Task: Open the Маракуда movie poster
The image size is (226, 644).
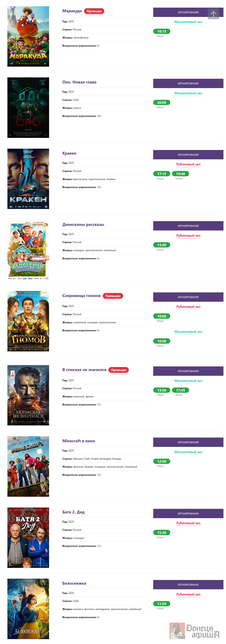Action: [28, 36]
